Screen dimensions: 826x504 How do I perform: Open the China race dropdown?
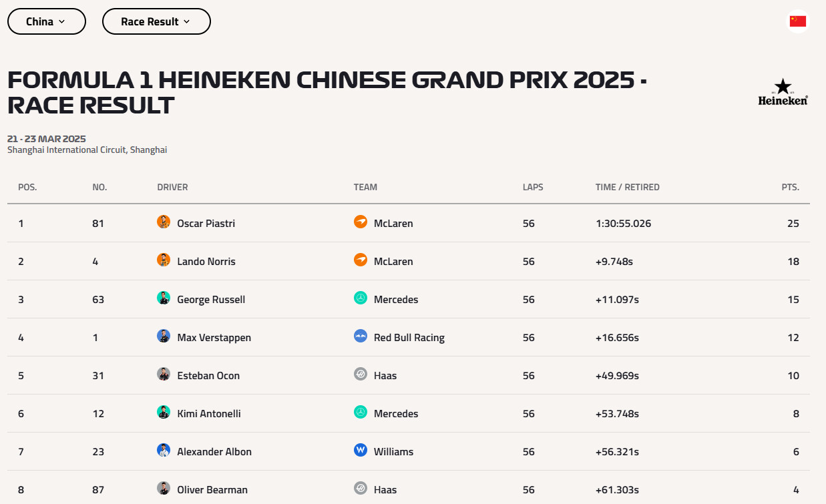(47, 21)
